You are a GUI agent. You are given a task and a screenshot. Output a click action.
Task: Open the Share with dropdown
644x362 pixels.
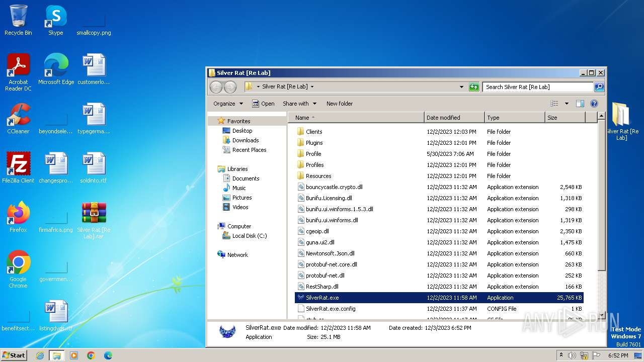click(299, 104)
